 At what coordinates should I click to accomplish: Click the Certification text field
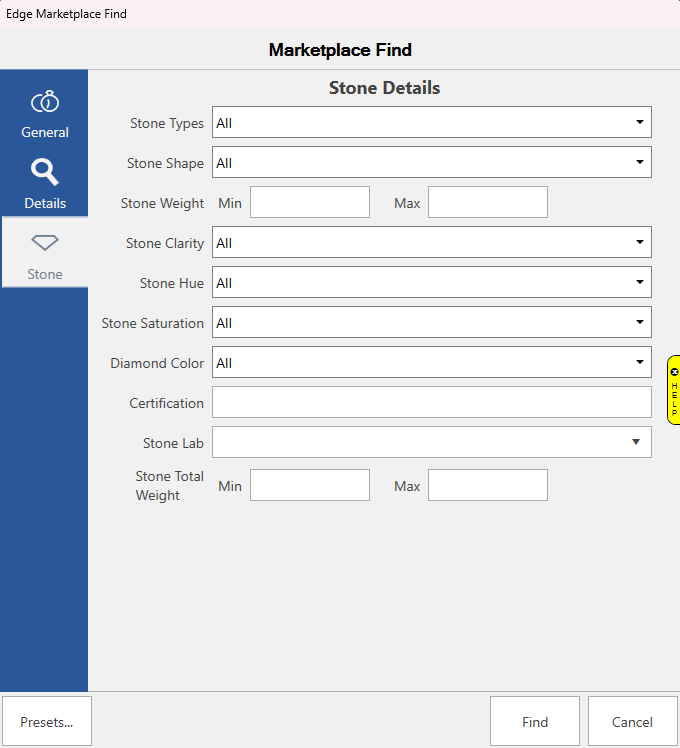(x=431, y=402)
